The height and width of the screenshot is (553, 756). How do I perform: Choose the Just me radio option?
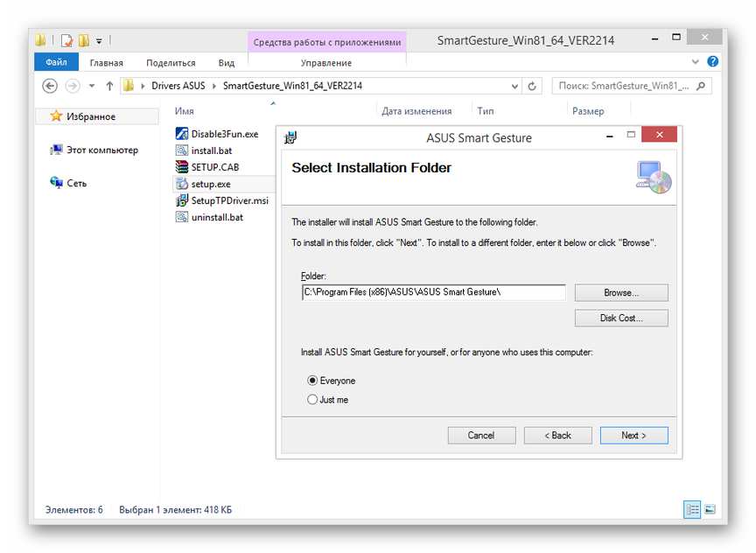click(312, 400)
